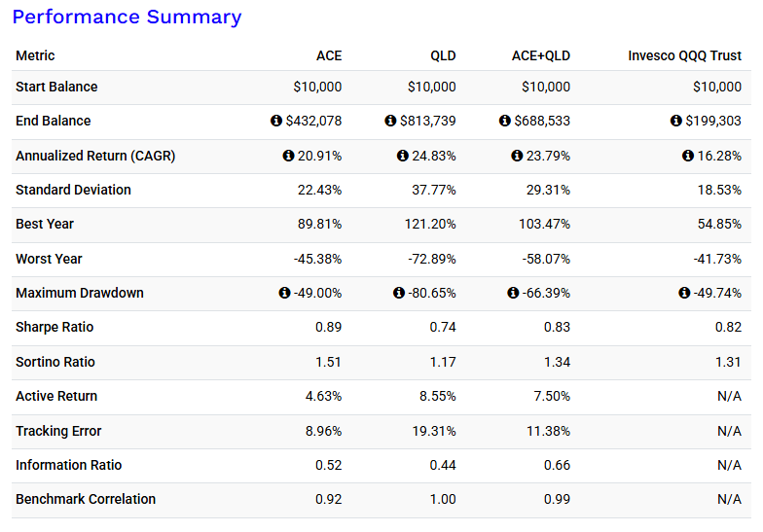Click info icon beside ACE End Balance $432,078
This screenshot has width=763, height=532.
276,121
